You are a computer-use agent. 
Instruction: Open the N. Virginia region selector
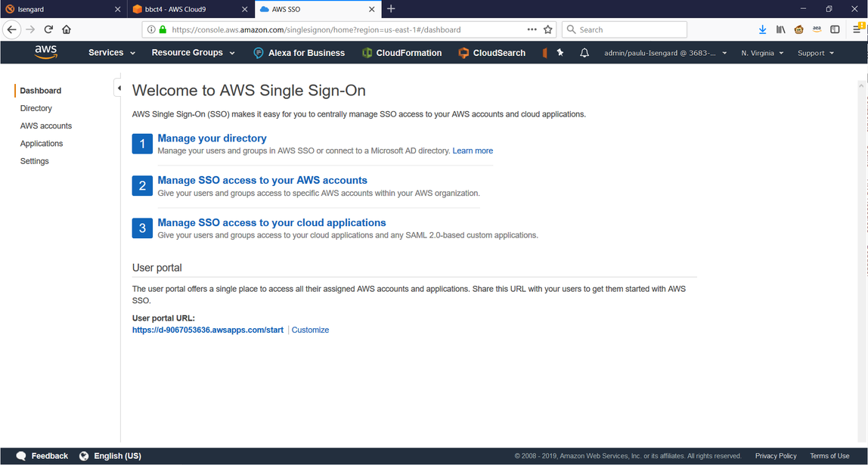(762, 53)
